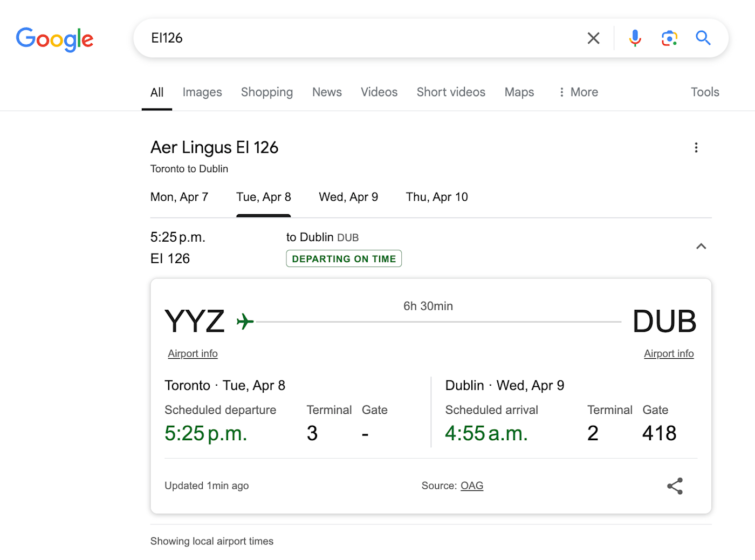Start voice search with microphone
The width and height of the screenshot is (755, 560).
pos(635,38)
